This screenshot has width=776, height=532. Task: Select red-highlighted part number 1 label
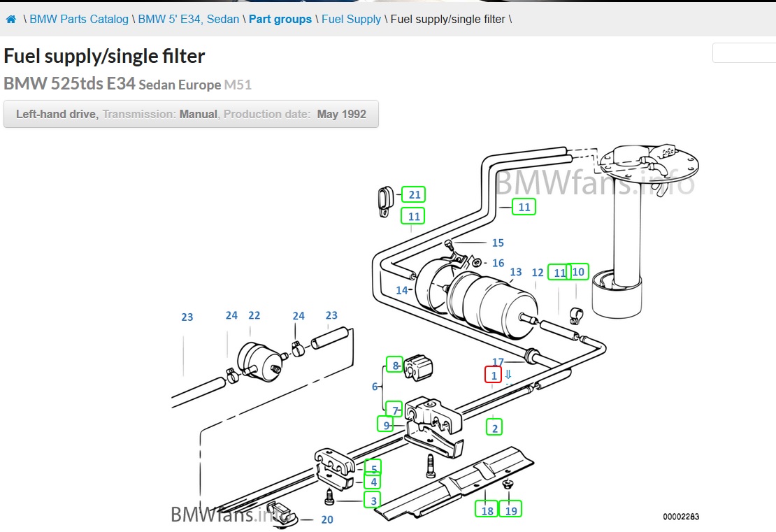tap(494, 375)
